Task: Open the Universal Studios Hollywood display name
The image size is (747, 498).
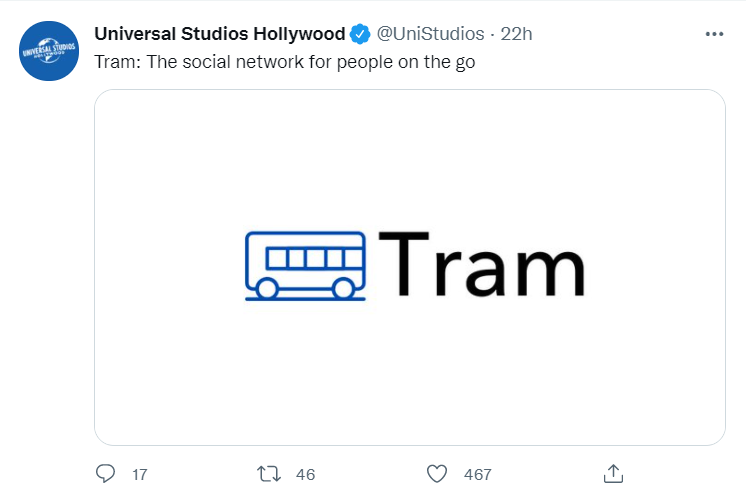Action: [x=219, y=34]
